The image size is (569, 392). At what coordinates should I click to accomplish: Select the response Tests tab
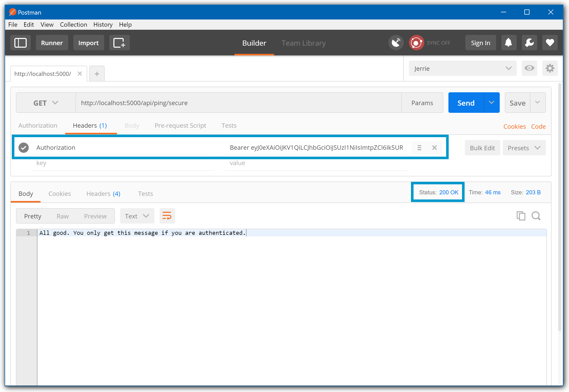(145, 194)
